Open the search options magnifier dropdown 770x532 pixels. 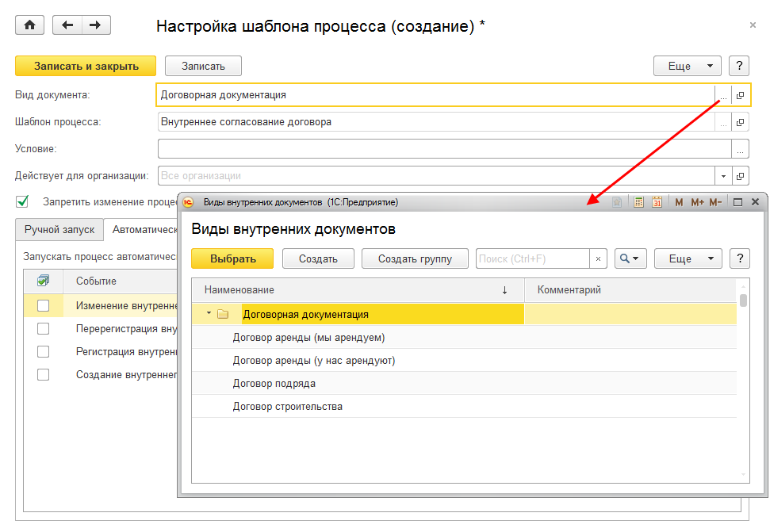630,258
